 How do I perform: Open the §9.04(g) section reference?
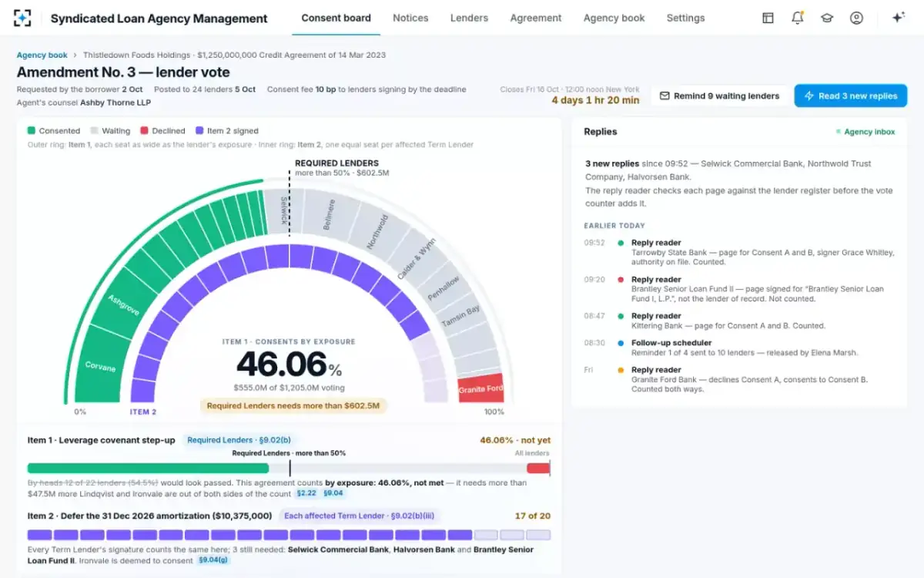[213, 560]
